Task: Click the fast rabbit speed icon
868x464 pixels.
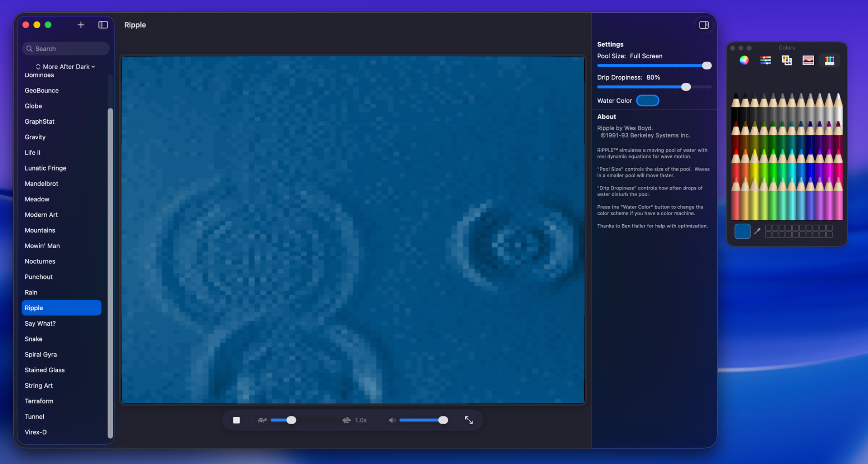Action: [347, 420]
